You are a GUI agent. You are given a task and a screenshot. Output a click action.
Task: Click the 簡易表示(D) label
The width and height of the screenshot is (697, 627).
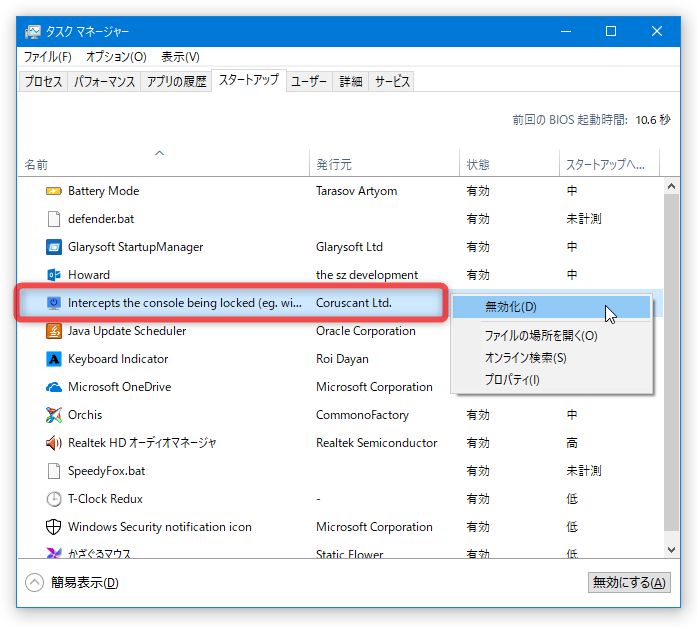click(x=84, y=583)
